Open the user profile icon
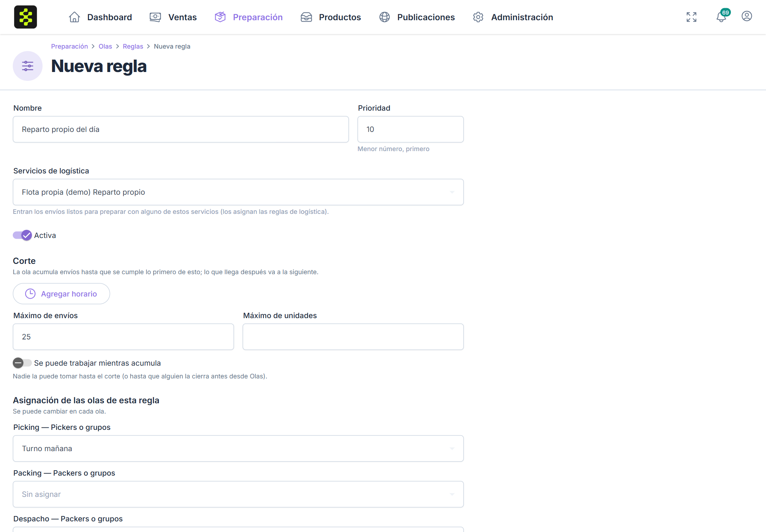Viewport: 766px width, 532px height. [x=747, y=16]
